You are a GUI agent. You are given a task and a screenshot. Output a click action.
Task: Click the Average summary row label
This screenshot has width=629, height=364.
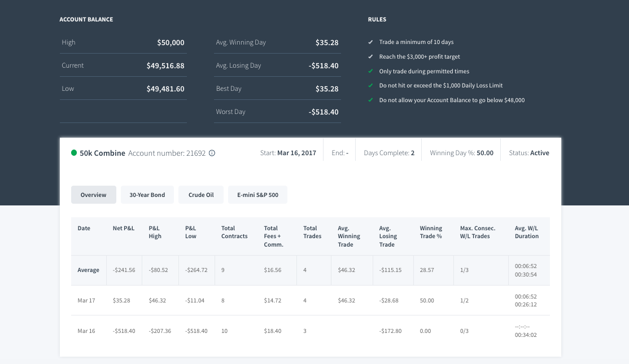coord(88,270)
